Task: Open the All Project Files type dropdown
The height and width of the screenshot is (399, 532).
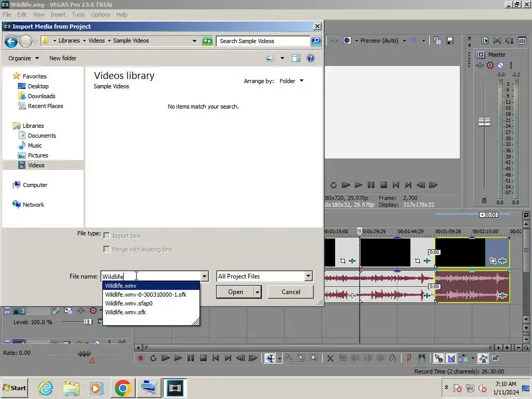Action: 308,276
